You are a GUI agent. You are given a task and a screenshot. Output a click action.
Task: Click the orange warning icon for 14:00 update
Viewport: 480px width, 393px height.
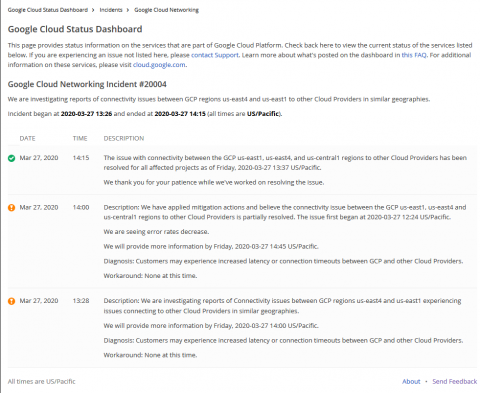coord(11,208)
